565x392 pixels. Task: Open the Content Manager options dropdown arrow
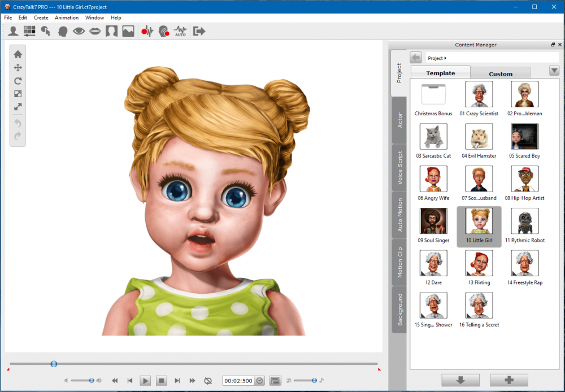pyautogui.click(x=554, y=71)
